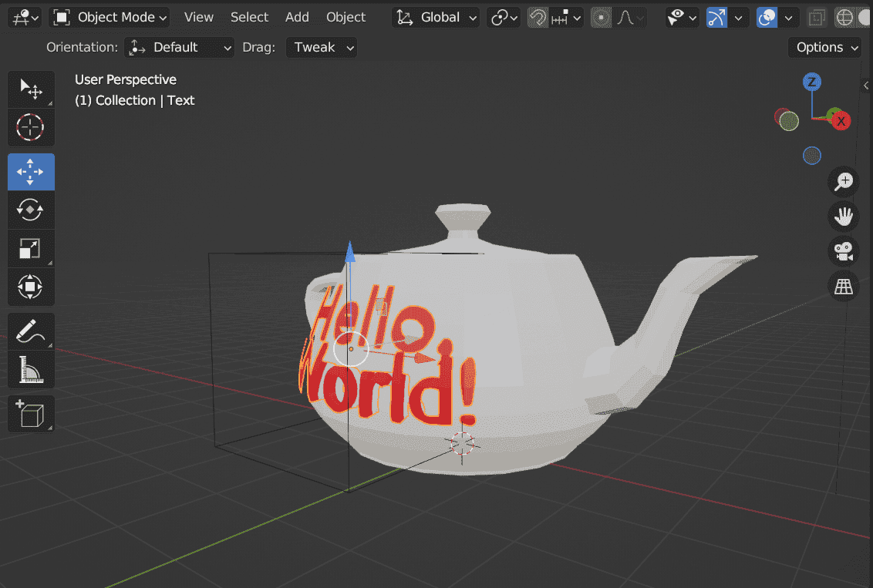Select the Add Cube tool

31,414
